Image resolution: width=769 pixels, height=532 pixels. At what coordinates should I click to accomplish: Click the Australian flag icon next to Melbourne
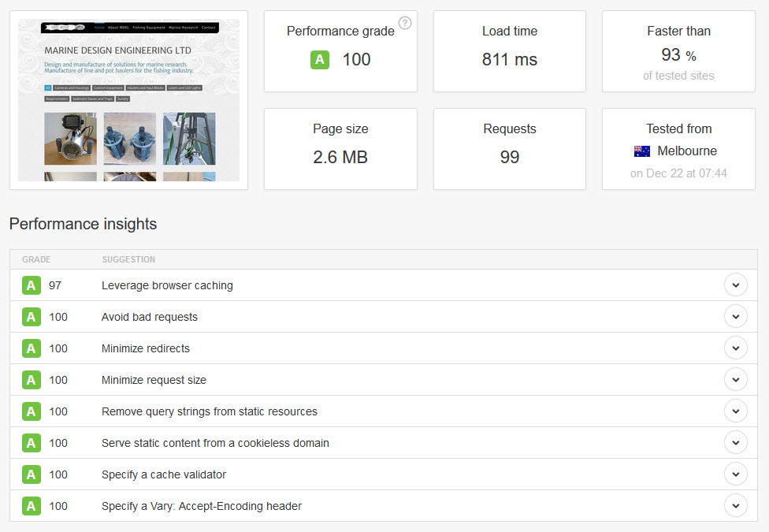[x=642, y=151]
